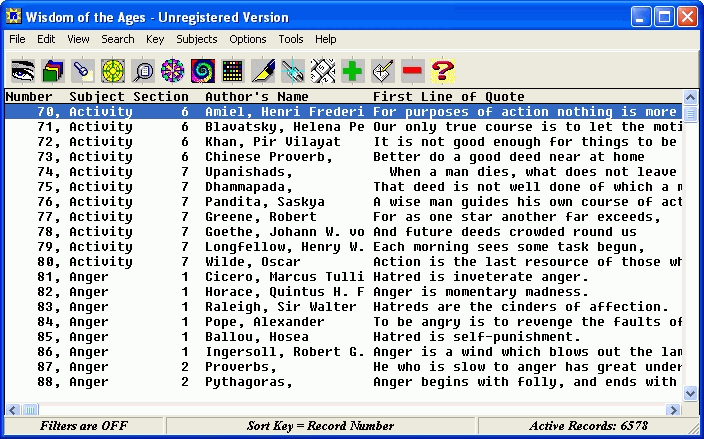The image size is (704, 439).
Task: Open the Subjects menu
Action: pos(196,39)
